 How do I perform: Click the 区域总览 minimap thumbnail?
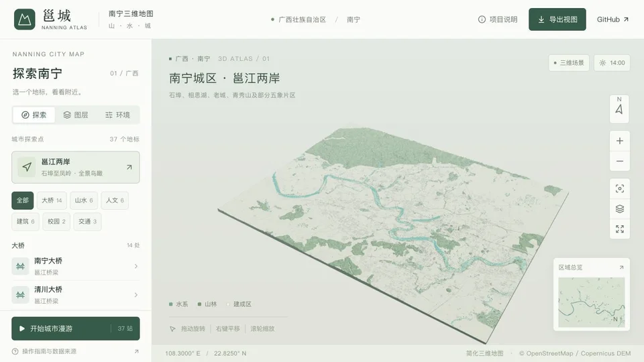coord(592,302)
